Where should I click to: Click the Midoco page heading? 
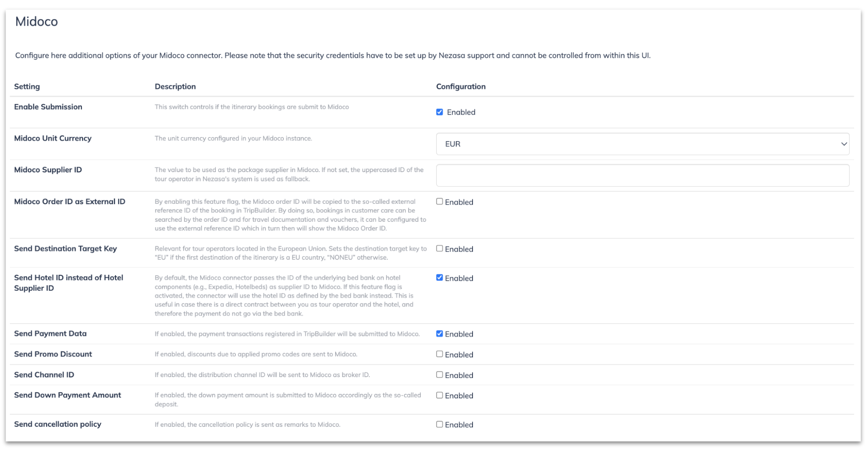[x=36, y=21]
